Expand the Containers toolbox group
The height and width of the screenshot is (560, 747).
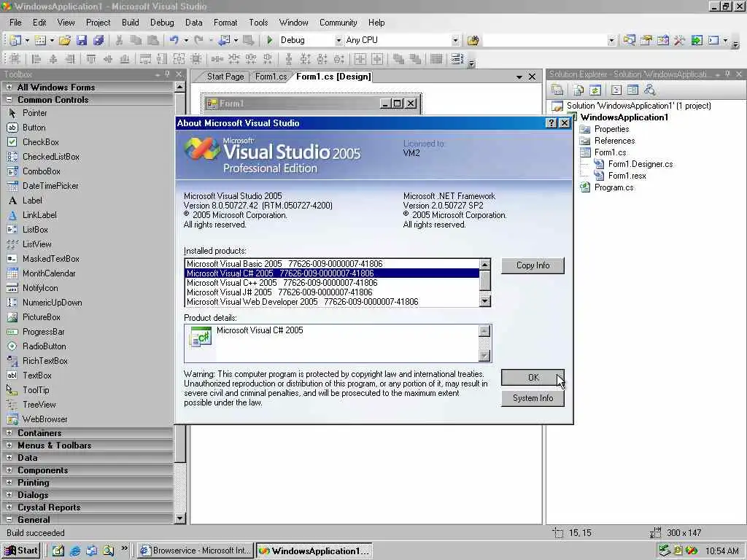9,433
